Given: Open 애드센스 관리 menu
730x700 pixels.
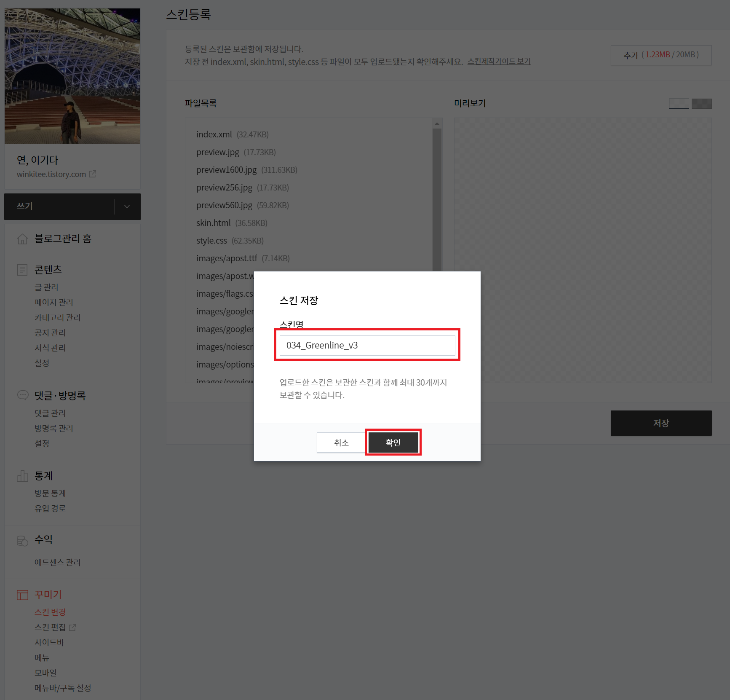Looking at the screenshot, I should coord(58,562).
